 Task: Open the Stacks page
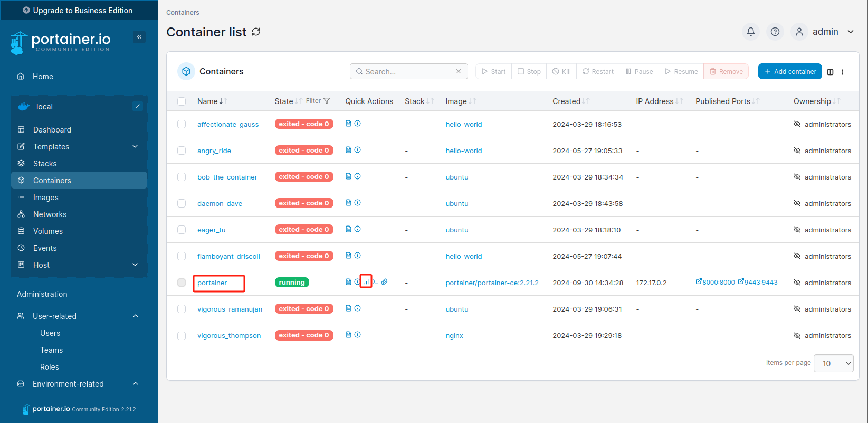click(45, 164)
